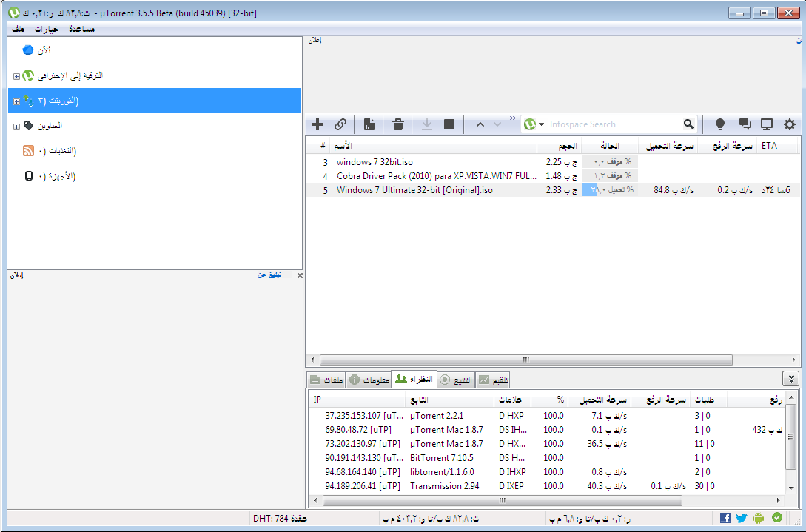Viewport: 806px width, 532px height.
Task: Click the Add Torrent plus icon
Action: click(x=318, y=124)
